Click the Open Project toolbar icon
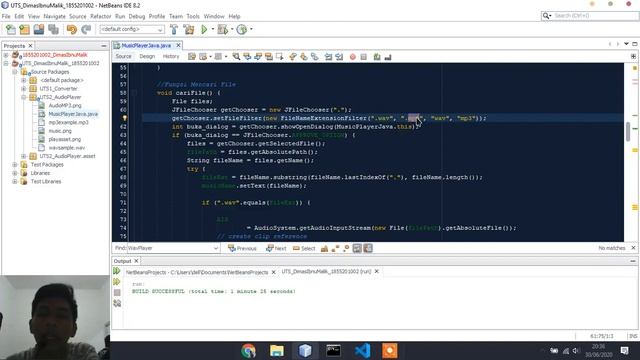Screen dimensions: 640x360 point(39,29)
